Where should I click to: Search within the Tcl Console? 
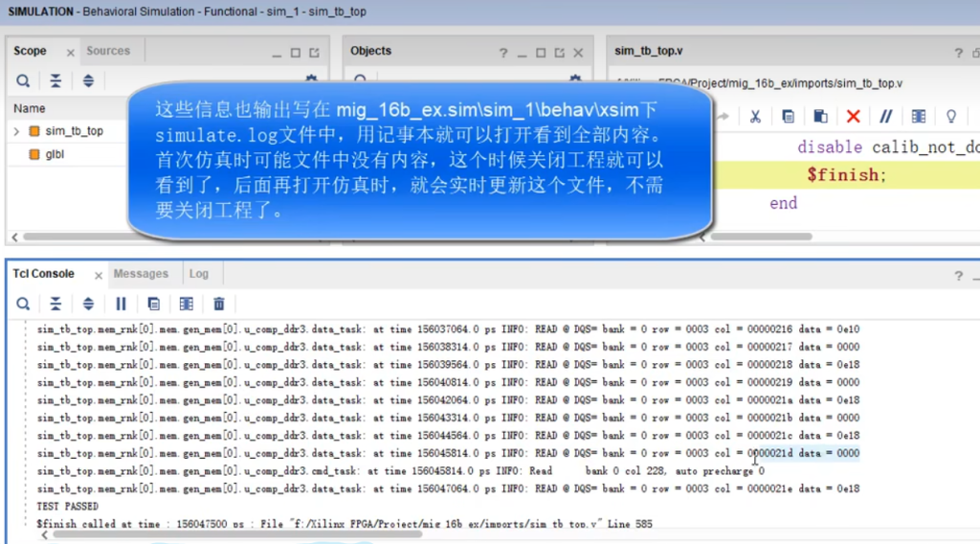pyautogui.click(x=23, y=304)
